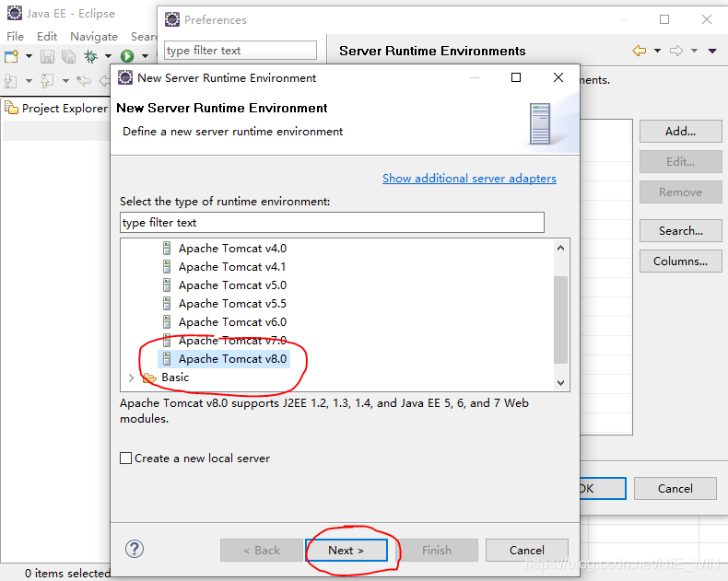Viewport: 728px width, 581px height.
Task: Click the Edit... button in Preferences
Action: point(681,161)
